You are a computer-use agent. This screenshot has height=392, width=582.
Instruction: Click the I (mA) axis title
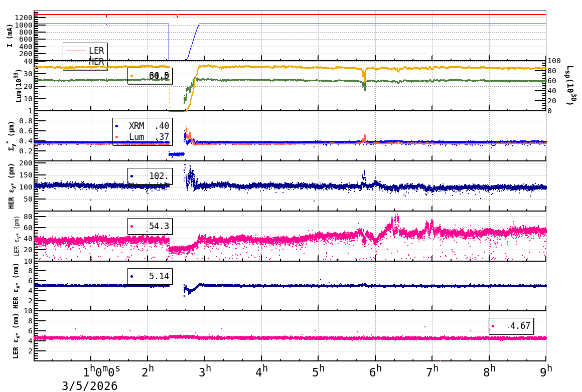10,36
